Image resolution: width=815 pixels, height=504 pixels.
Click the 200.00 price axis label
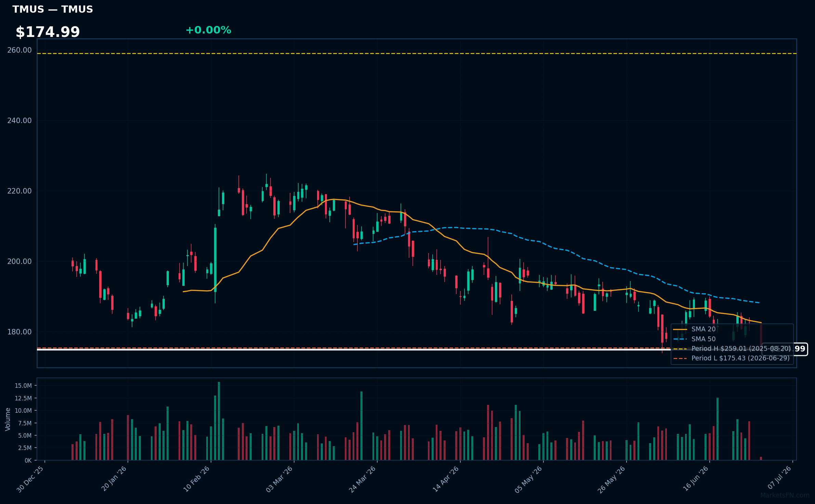19,262
